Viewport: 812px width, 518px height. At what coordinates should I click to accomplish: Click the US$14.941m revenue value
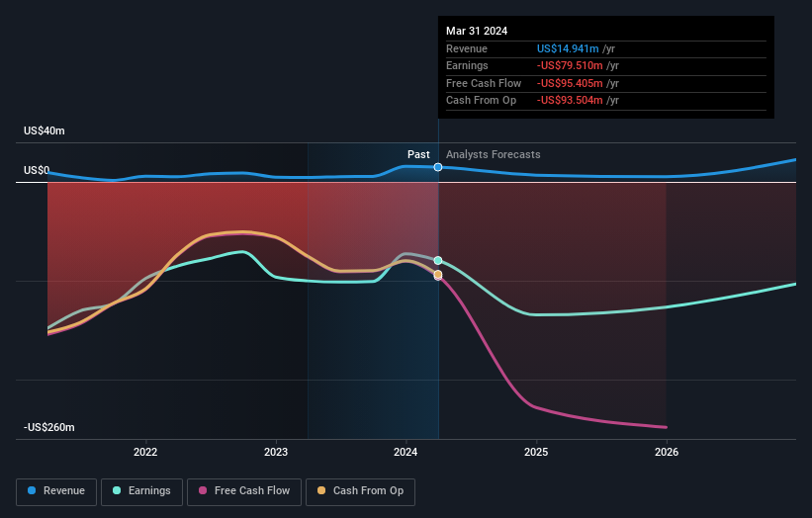(x=568, y=48)
